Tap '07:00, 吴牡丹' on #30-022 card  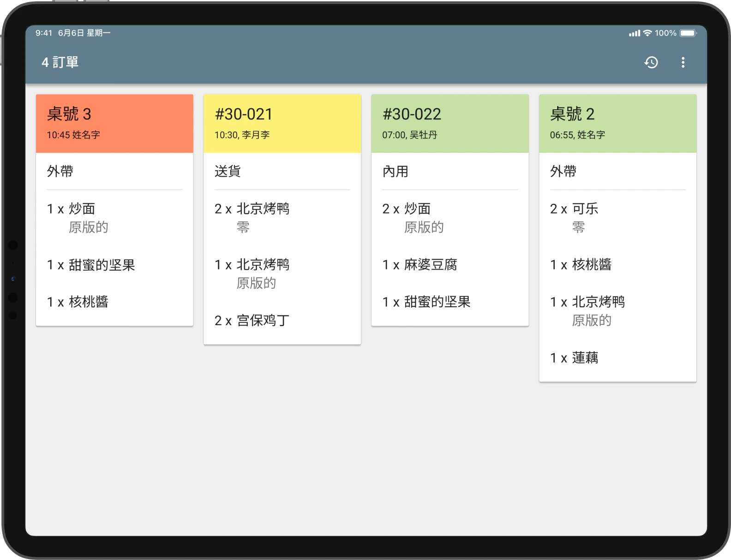tap(410, 135)
